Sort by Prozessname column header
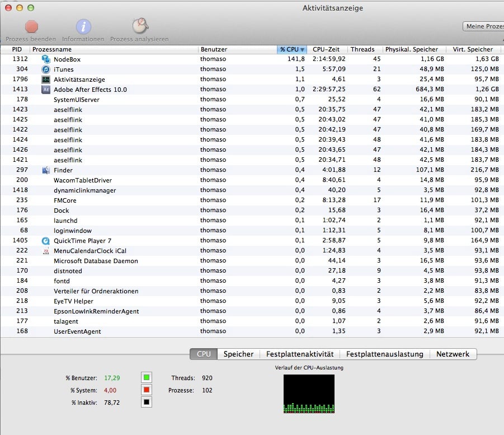 (114, 49)
